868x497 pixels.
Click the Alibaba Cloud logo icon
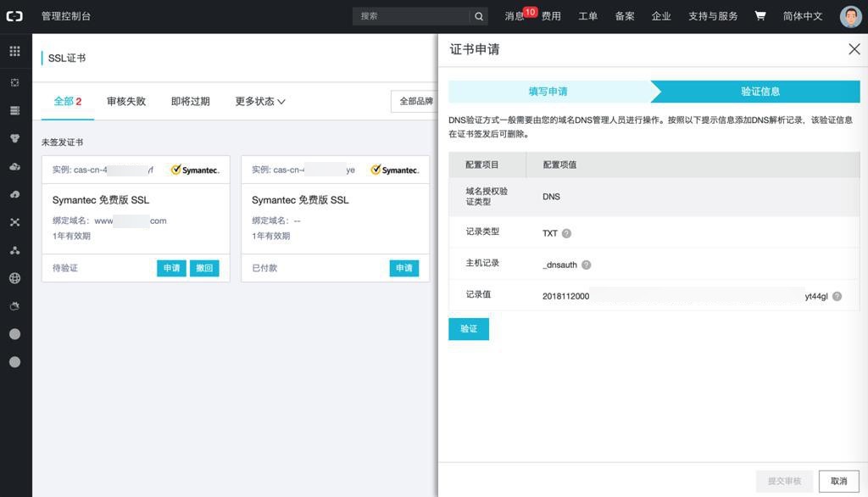point(14,16)
